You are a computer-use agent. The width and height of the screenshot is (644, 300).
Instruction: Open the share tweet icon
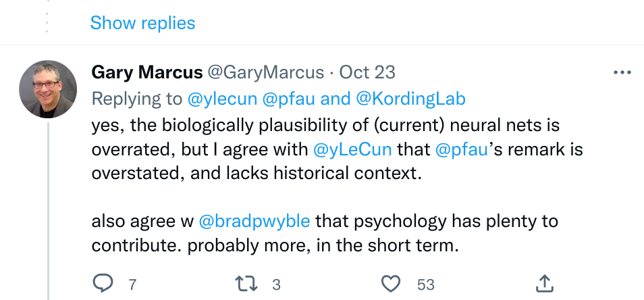point(545,284)
